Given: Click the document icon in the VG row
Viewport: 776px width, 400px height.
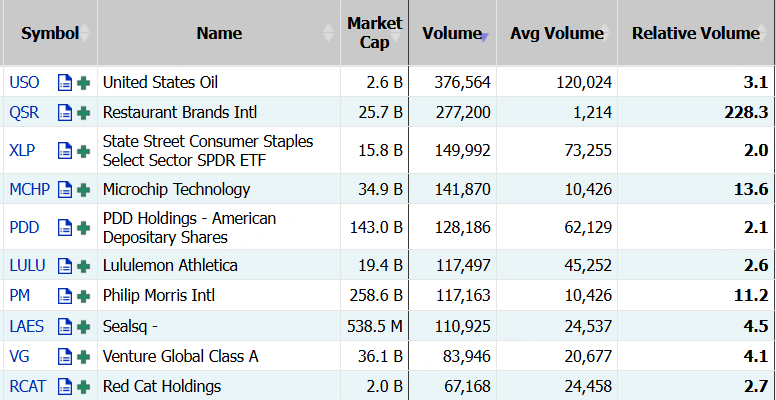Looking at the screenshot, I should coord(65,356).
